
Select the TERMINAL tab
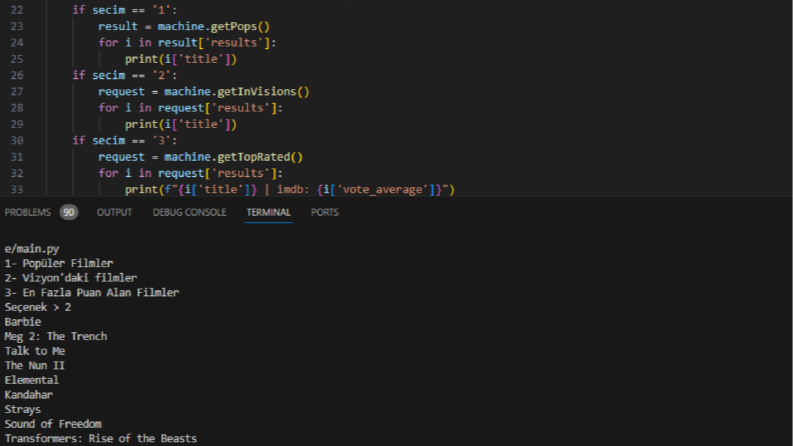pos(268,212)
